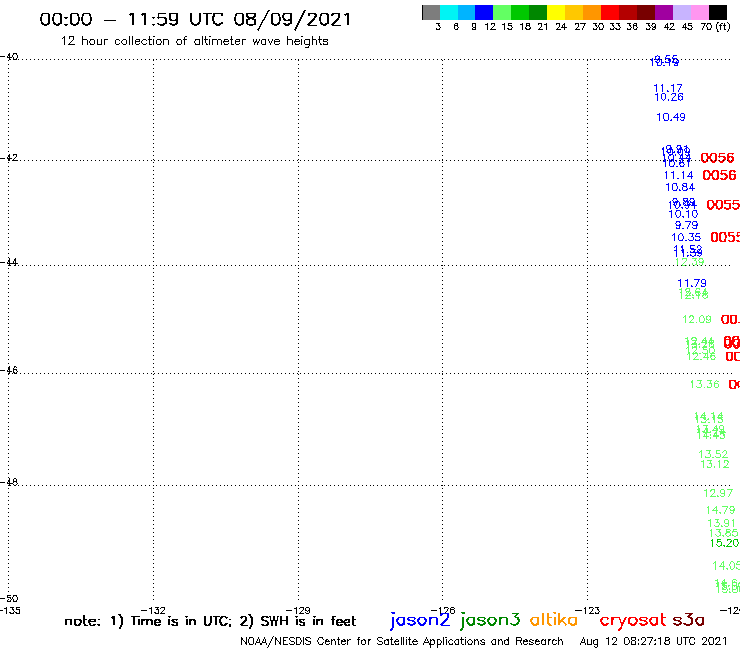Click the blue wave height value '10.35'
Viewport: 740px width, 650px height.
point(686,237)
